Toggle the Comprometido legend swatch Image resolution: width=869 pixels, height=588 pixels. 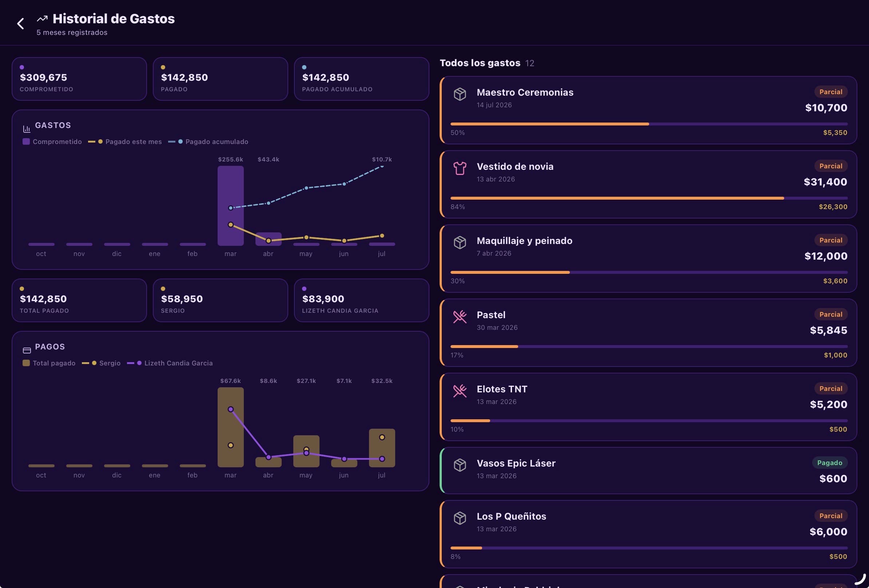(26, 141)
